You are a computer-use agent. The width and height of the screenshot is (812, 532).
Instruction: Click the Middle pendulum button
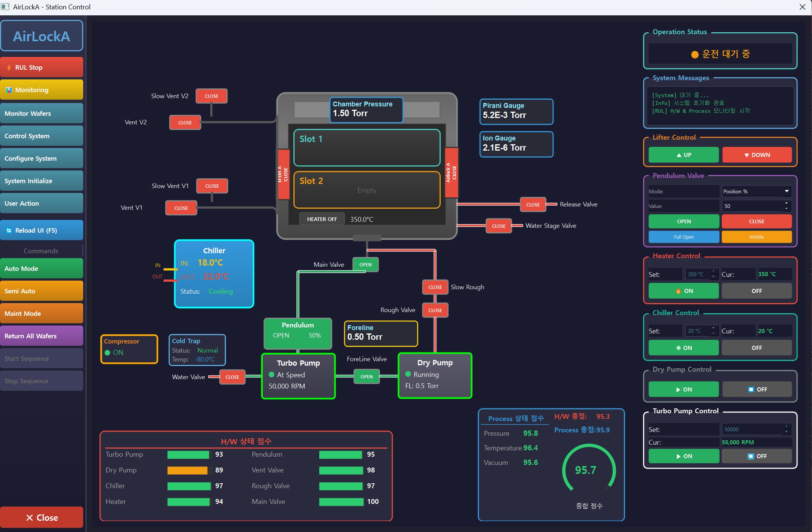(x=757, y=237)
